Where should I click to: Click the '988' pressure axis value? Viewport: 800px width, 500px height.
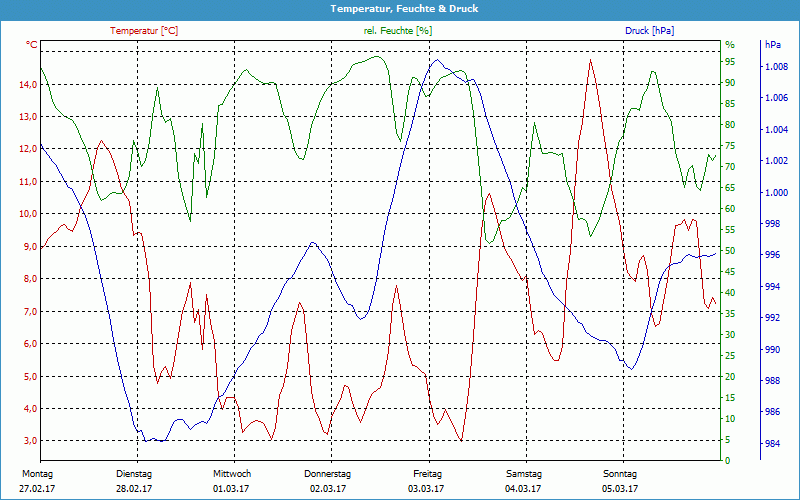point(773,381)
